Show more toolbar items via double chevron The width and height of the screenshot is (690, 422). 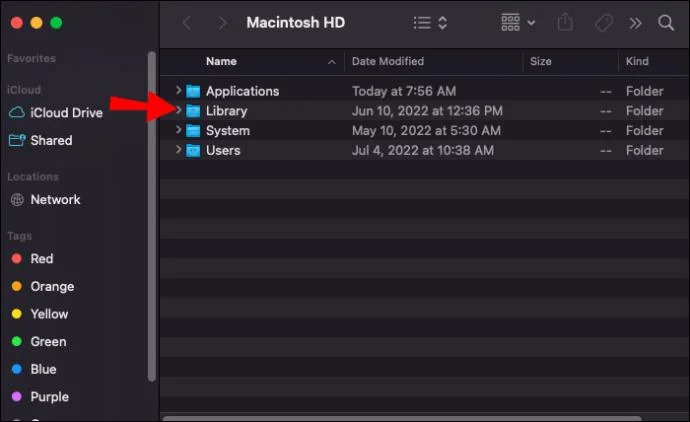click(x=635, y=23)
